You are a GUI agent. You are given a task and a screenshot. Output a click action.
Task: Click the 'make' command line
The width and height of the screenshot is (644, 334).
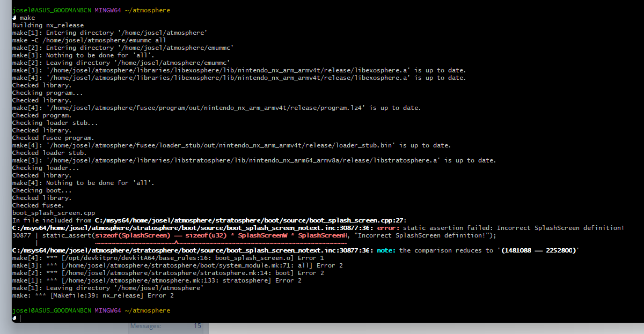[x=24, y=18]
